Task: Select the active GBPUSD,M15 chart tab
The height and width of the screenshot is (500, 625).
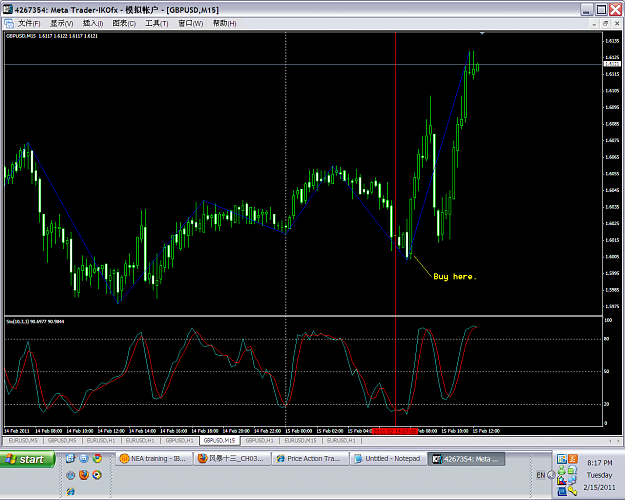Action: click(x=219, y=441)
